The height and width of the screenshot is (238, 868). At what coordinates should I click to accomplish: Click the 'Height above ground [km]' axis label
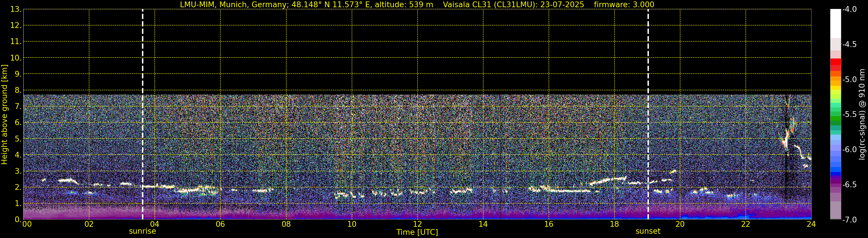[x=4, y=115]
